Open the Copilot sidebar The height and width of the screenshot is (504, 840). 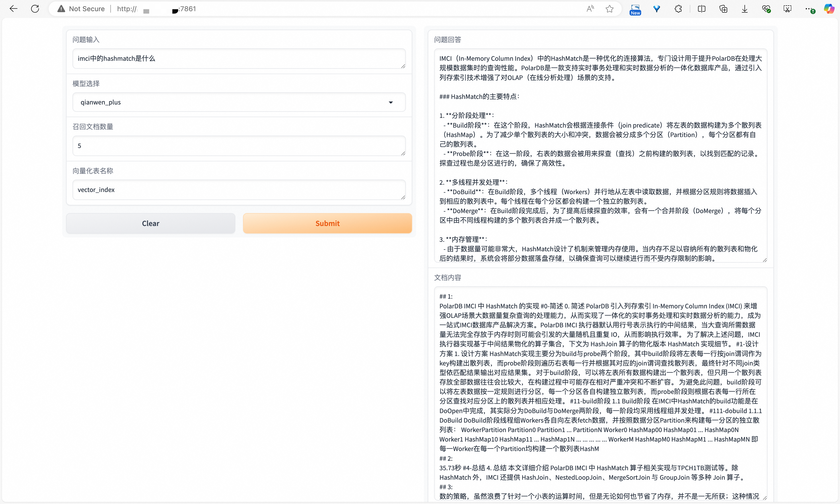coord(829,9)
